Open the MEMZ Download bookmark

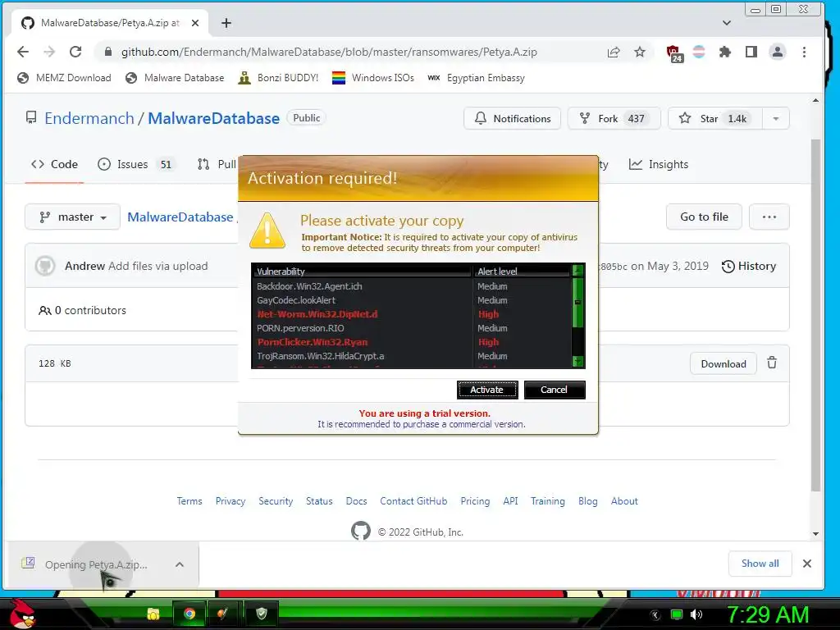64,78
